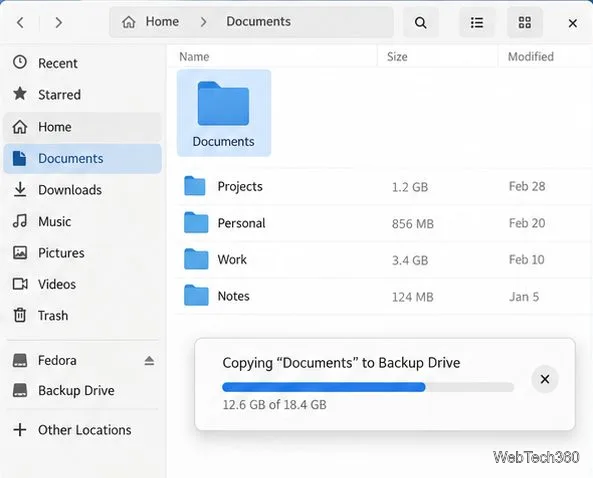Click the Personal folder icon
This screenshot has height=478, width=593.
pos(196,222)
